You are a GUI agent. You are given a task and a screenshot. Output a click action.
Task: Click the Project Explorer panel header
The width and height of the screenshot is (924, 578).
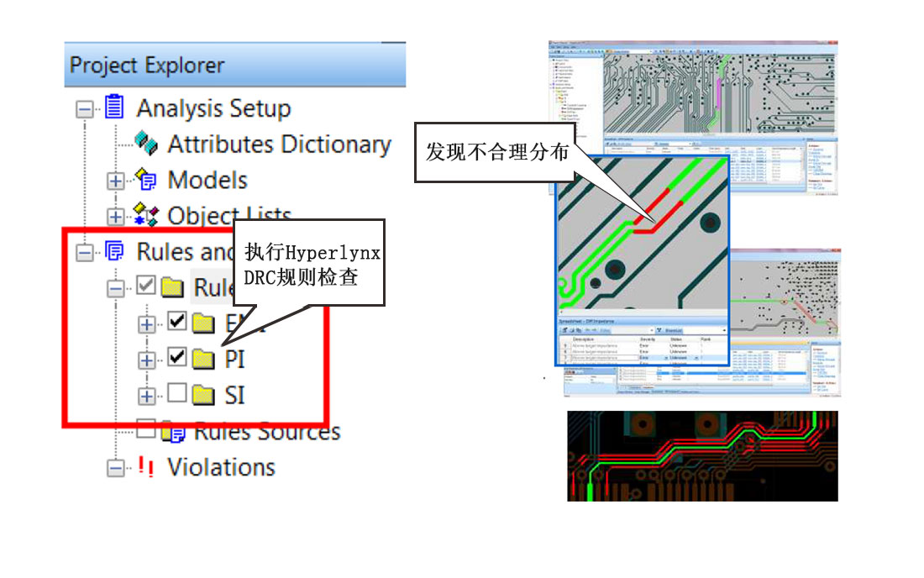tap(234, 66)
